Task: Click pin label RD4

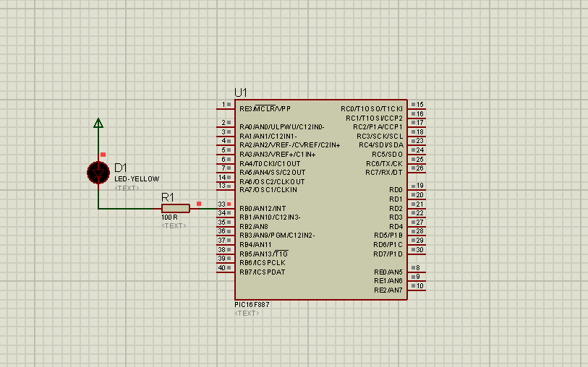Action: (x=396, y=227)
